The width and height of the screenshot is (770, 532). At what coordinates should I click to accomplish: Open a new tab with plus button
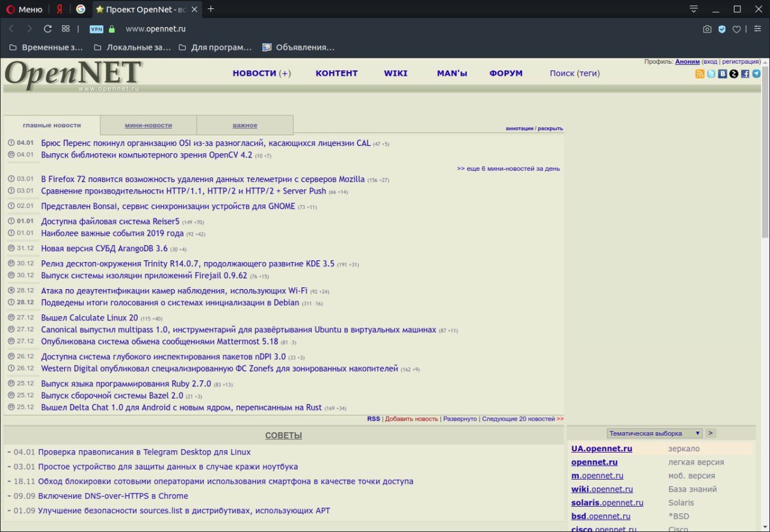[211, 9]
